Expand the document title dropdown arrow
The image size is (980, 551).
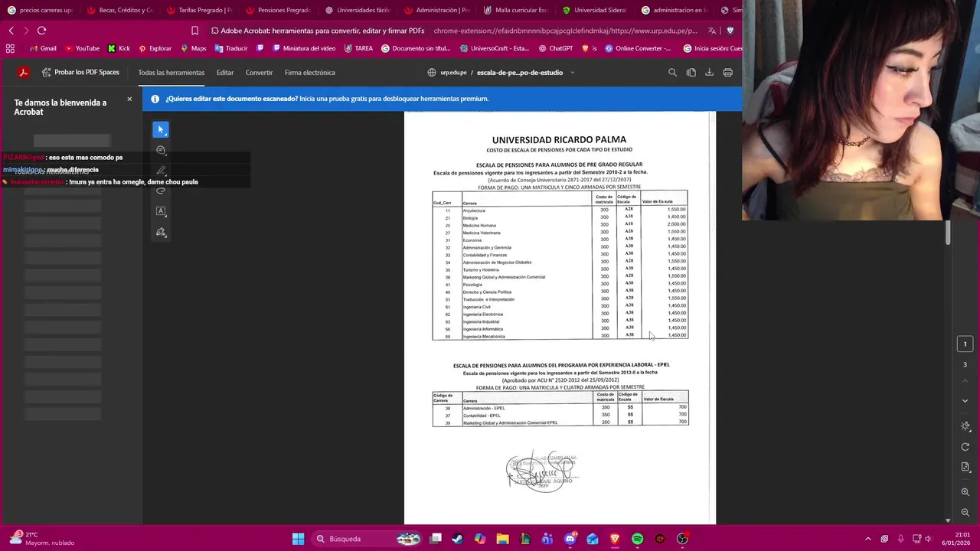click(572, 73)
